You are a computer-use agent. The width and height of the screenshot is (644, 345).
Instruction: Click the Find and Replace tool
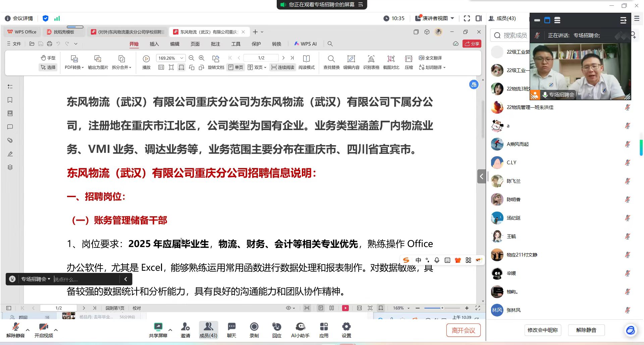point(331,62)
